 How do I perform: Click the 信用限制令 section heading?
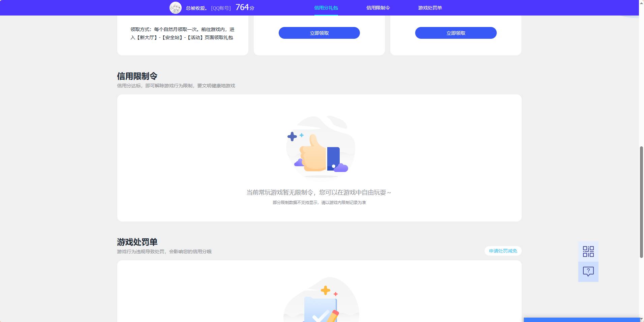click(137, 76)
